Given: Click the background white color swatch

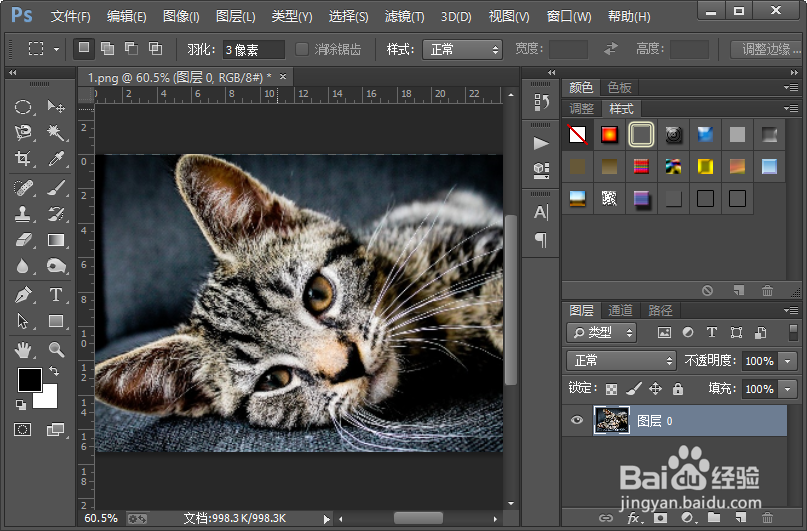Looking at the screenshot, I should pyautogui.click(x=48, y=399).
